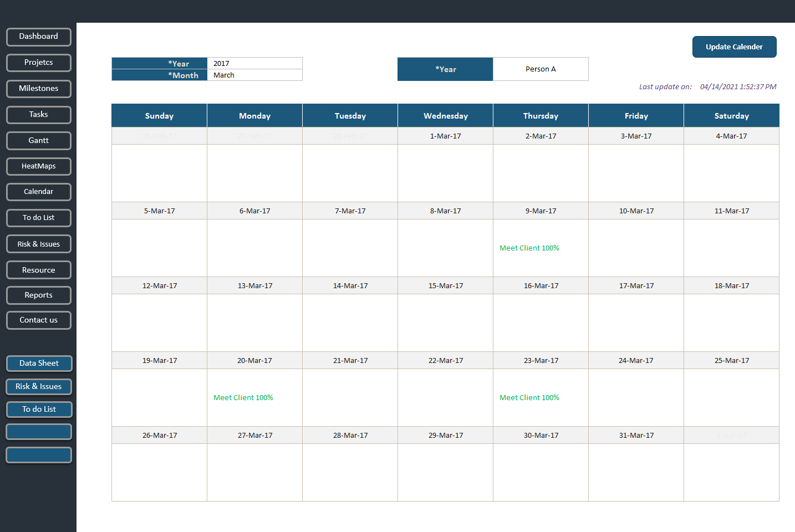Open the Milestones section
This screenshot has width=795, height=532.
coord(38,89)
